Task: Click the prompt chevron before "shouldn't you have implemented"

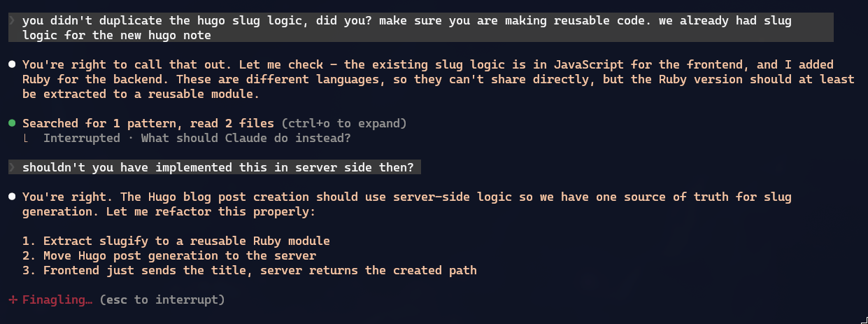Action: tap(12, 168)
